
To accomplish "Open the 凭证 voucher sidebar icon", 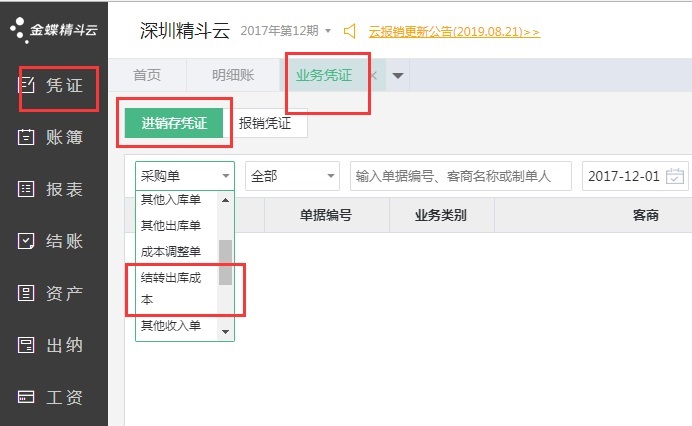I will click(x=26, y=85).
